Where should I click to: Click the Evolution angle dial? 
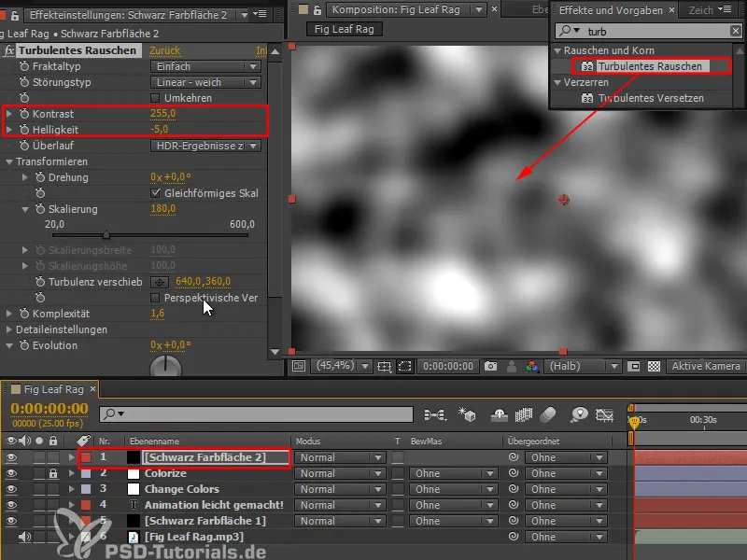click(165, 366)
